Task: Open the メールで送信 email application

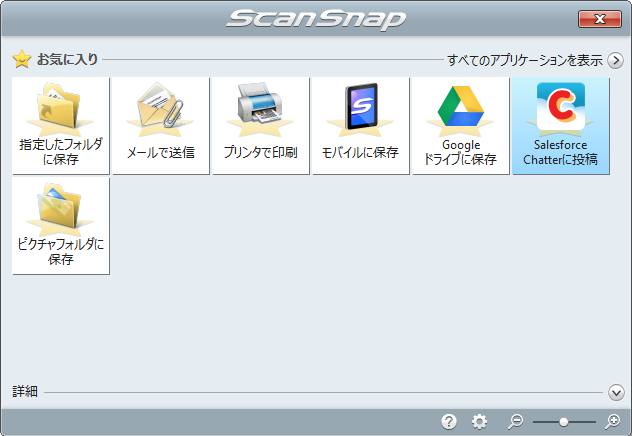Action: [x=160, y=126]
